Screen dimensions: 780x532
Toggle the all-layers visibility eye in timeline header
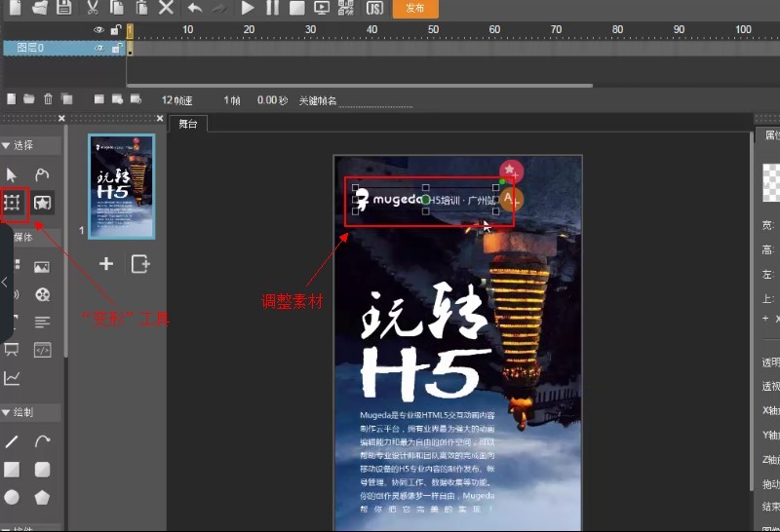point(99,30)
